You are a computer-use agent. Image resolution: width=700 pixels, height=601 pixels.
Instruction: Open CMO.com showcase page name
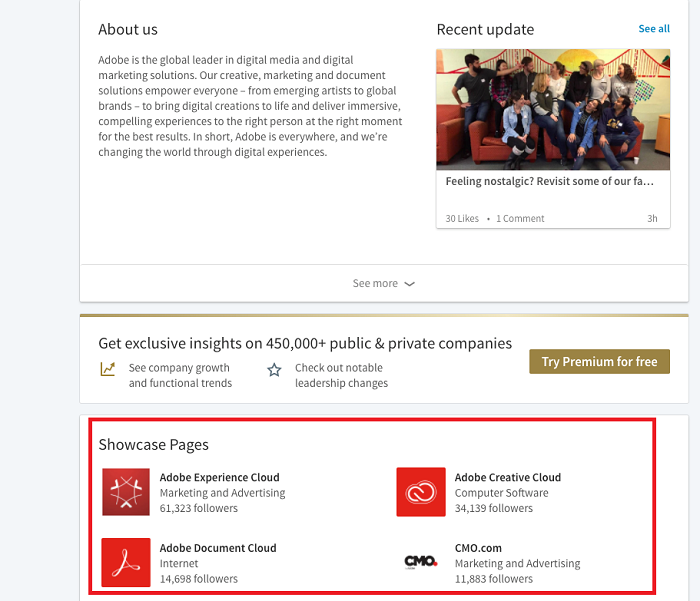(478, 548)
